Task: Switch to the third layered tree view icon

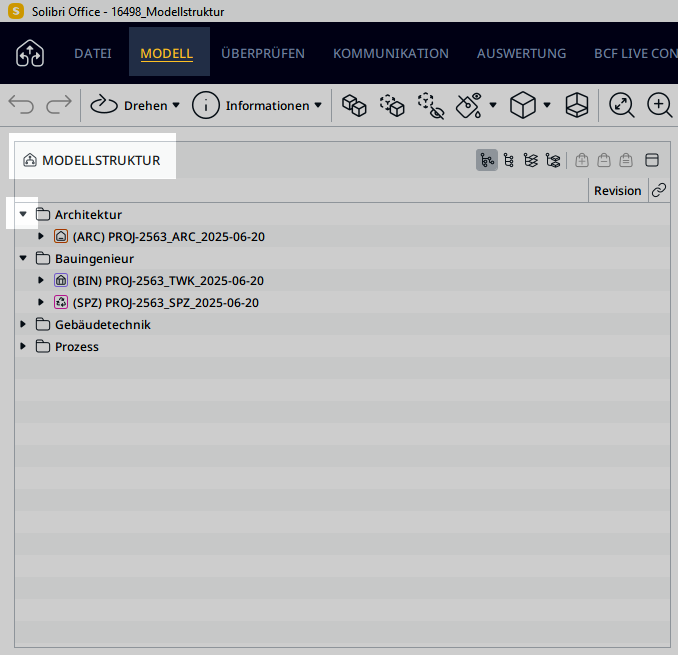Action: pyautogui.click(x=531, y=160)
